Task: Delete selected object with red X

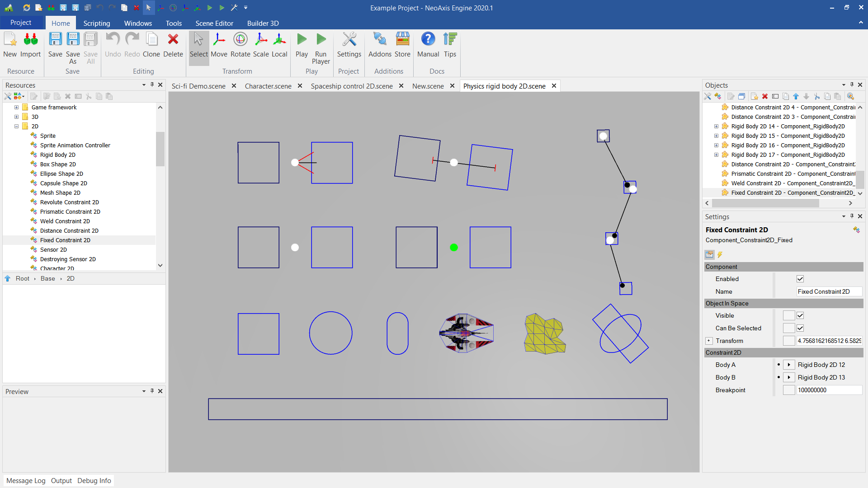Action: tap(173, 45)
